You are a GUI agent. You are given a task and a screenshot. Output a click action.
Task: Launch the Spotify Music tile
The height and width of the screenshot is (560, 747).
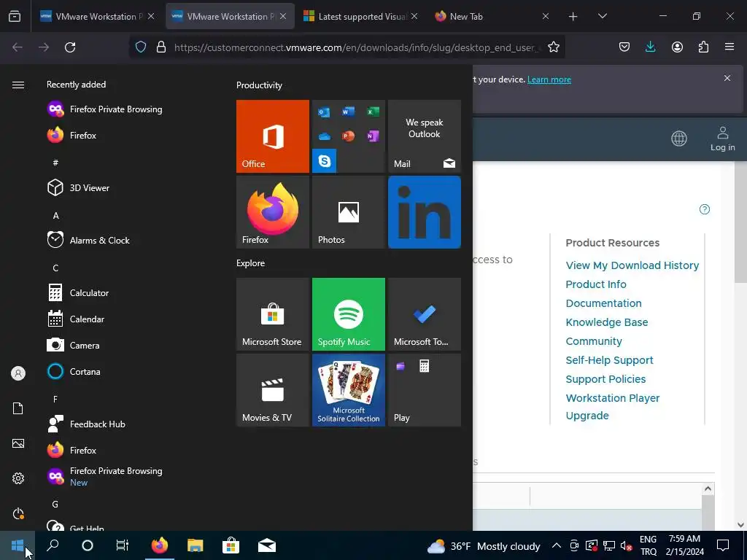348,314
